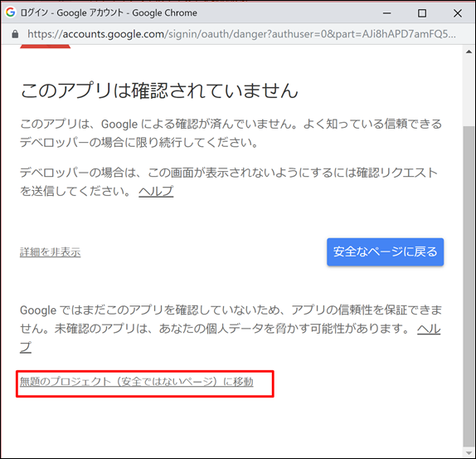476x459 pixels.
Task: Minimize the Google login window
Action: pyautogui.click(x=386, y=13)
